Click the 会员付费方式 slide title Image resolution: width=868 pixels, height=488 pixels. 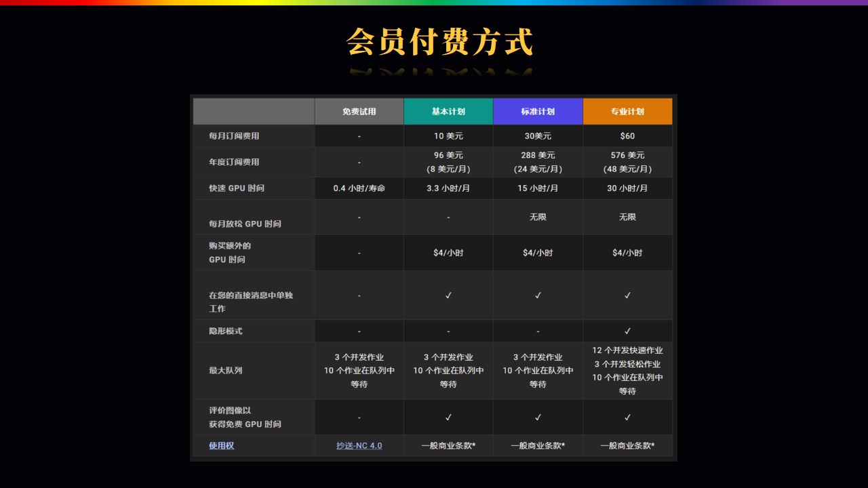pos(439,42)
